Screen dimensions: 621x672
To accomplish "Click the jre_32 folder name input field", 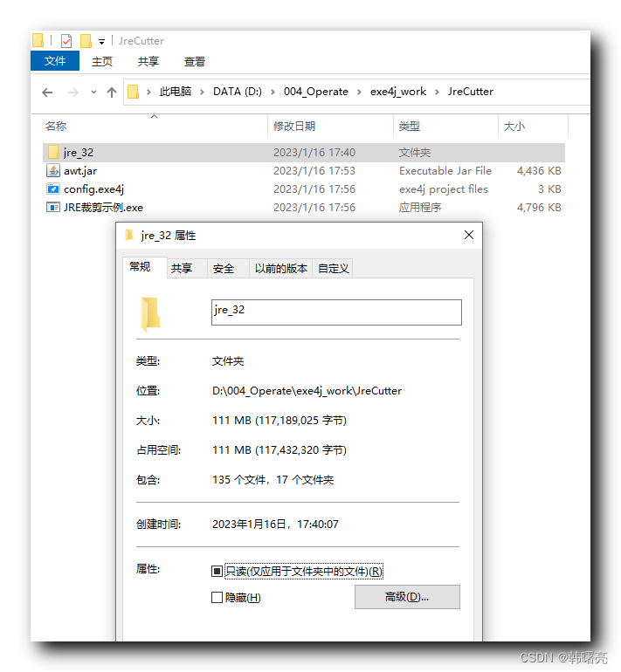I will point(336,312).
